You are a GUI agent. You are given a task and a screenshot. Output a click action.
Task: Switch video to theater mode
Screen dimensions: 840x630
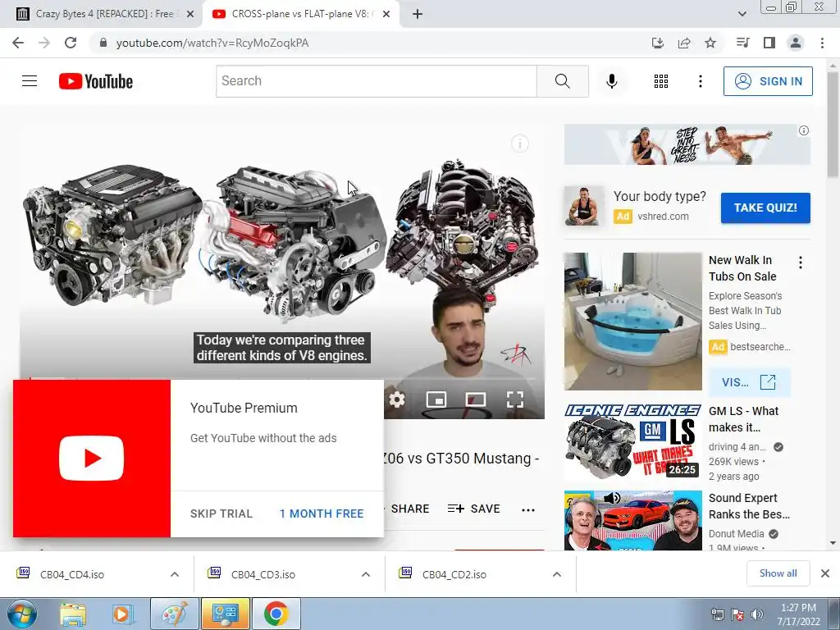point(476,399)
